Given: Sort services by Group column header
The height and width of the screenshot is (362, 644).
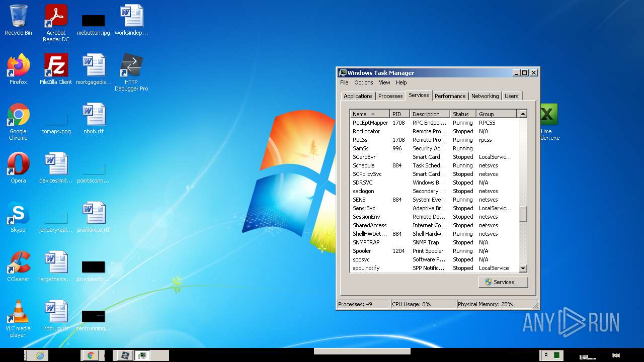Looking at the screenshot, I should click(x=497, y=114).
